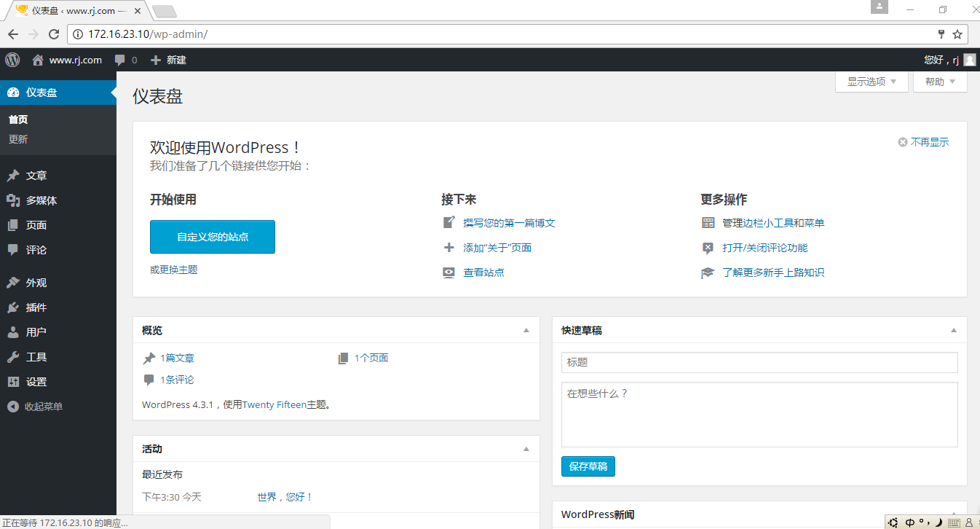Collapse the 概览 panel with its arrow
980x529 pixels.
[x=526, y=331]
